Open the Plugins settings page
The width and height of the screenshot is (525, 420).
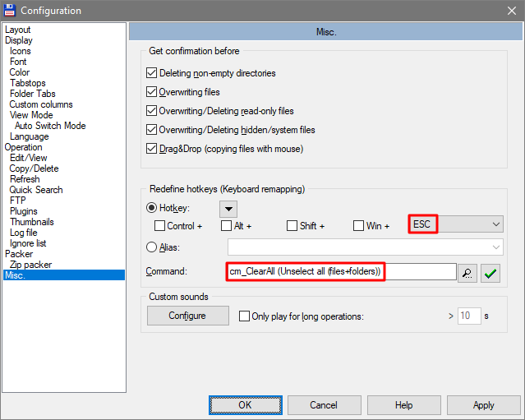(24, 211)
